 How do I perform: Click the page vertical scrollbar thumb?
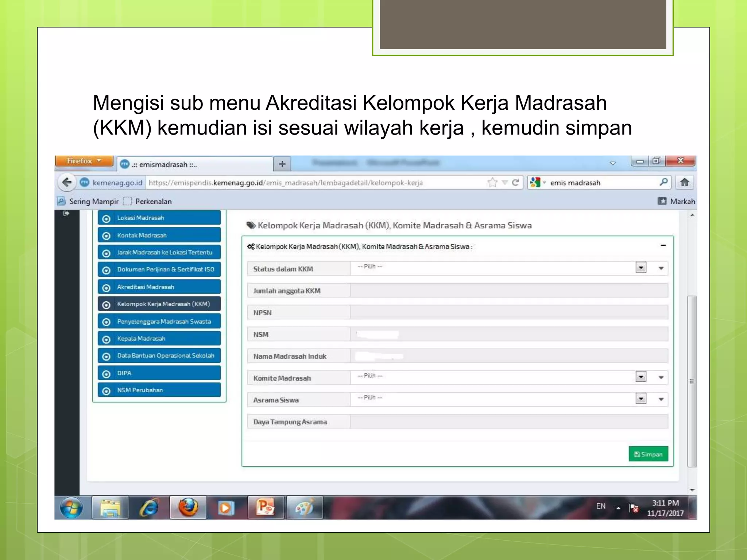pos(692,381)
